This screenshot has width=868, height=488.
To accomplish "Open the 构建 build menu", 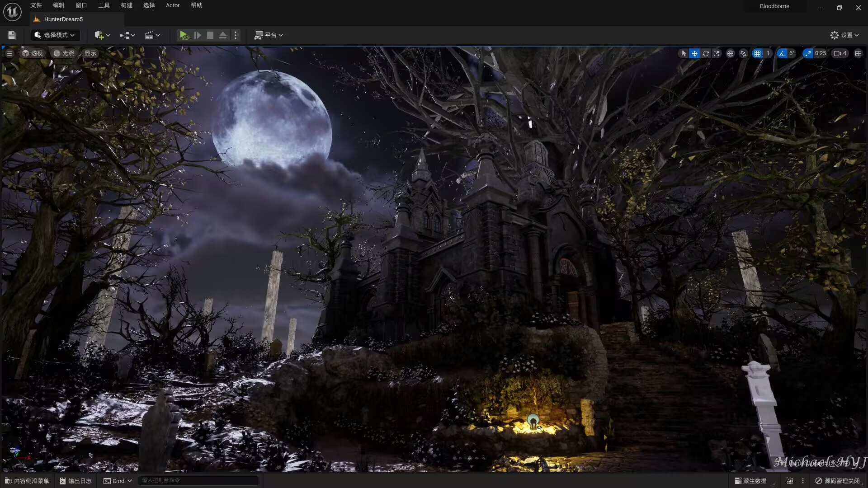I will [127, 5].
